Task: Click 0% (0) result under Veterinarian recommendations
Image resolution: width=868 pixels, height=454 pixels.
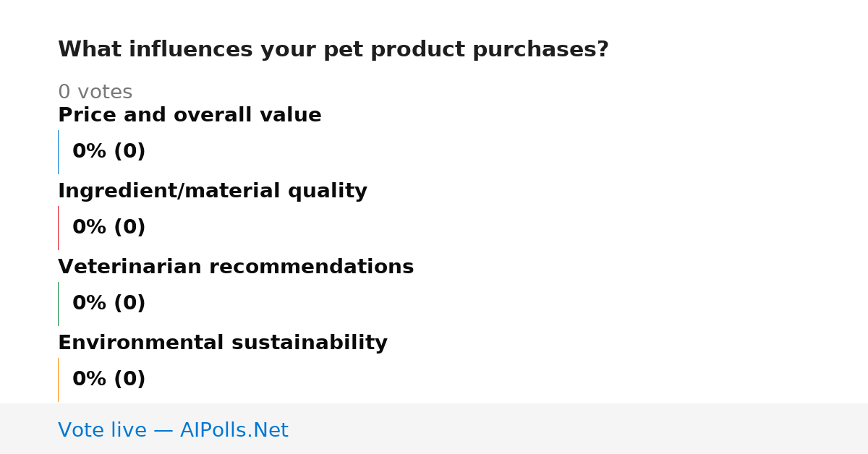Action: point(109,304)
